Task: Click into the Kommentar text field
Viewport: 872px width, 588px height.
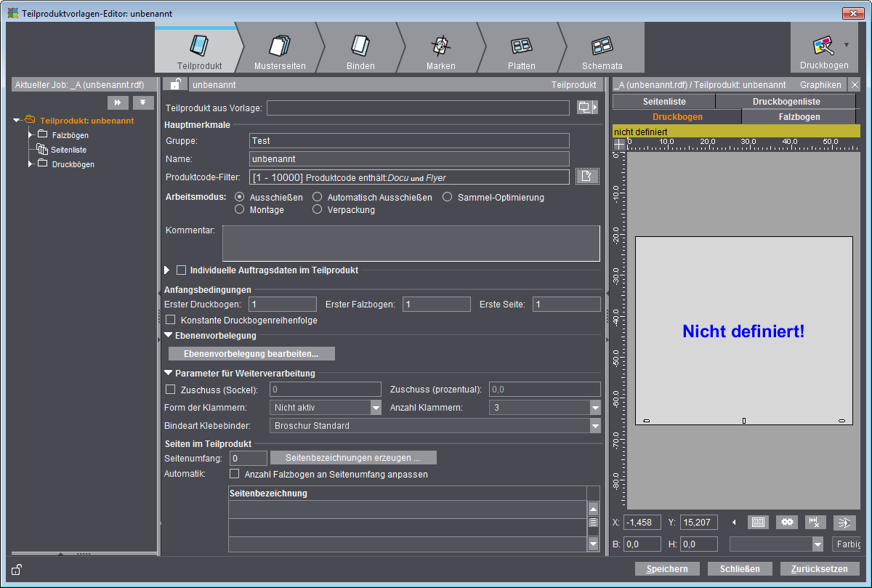Action: pos(411,243)
